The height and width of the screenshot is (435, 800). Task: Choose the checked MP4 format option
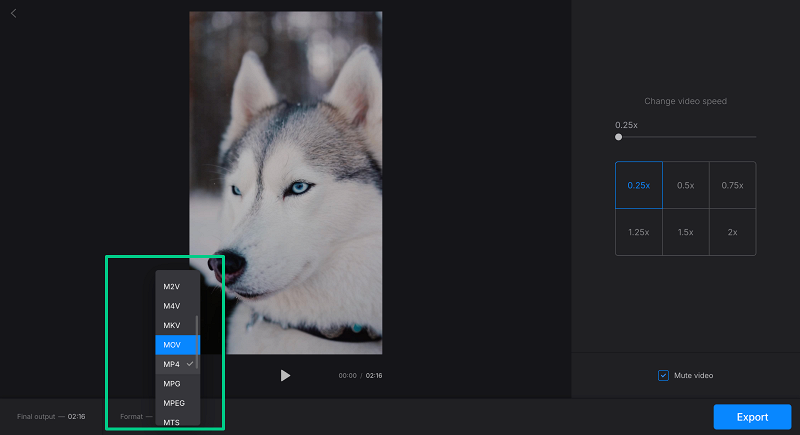[x=177, y=364]
